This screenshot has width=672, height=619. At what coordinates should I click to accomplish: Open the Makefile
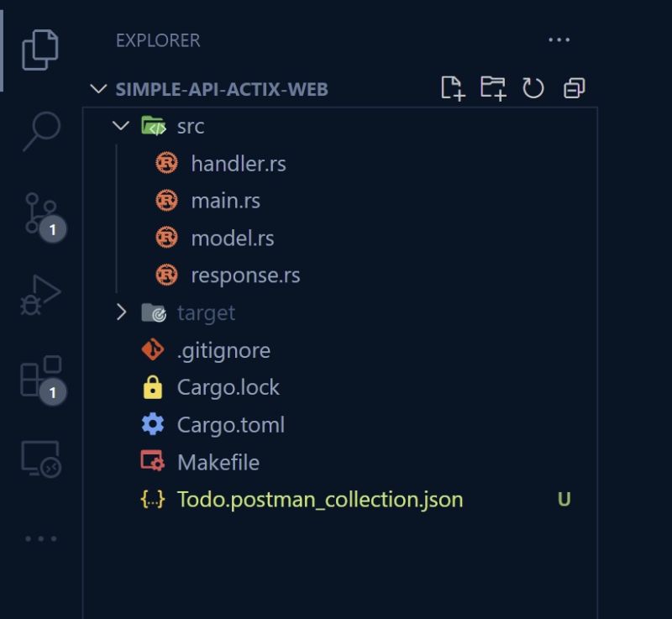[x=218, y=462]
